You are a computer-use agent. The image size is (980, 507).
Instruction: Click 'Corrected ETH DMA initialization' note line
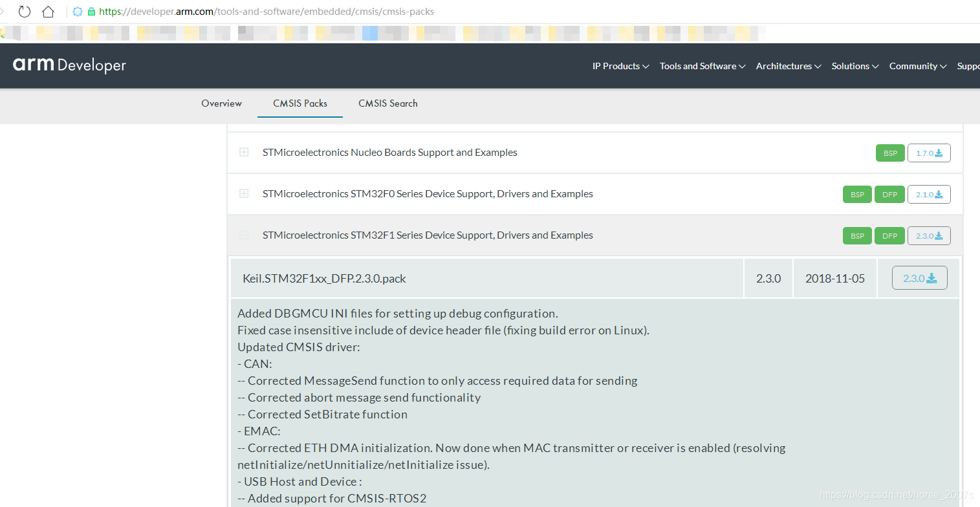pos(511,456)
